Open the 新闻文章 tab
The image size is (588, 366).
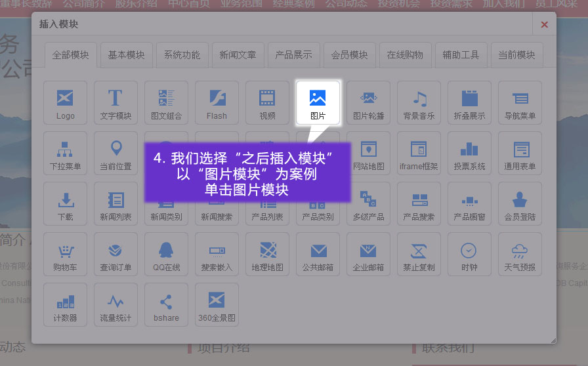click(x=238, y=55)
